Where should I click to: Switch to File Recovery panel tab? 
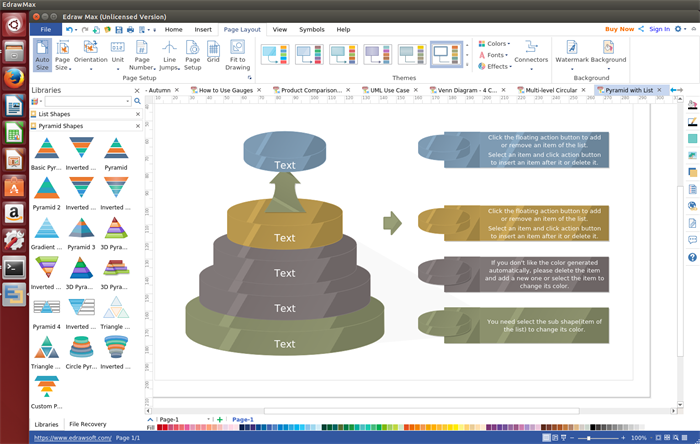pos(87,424)
